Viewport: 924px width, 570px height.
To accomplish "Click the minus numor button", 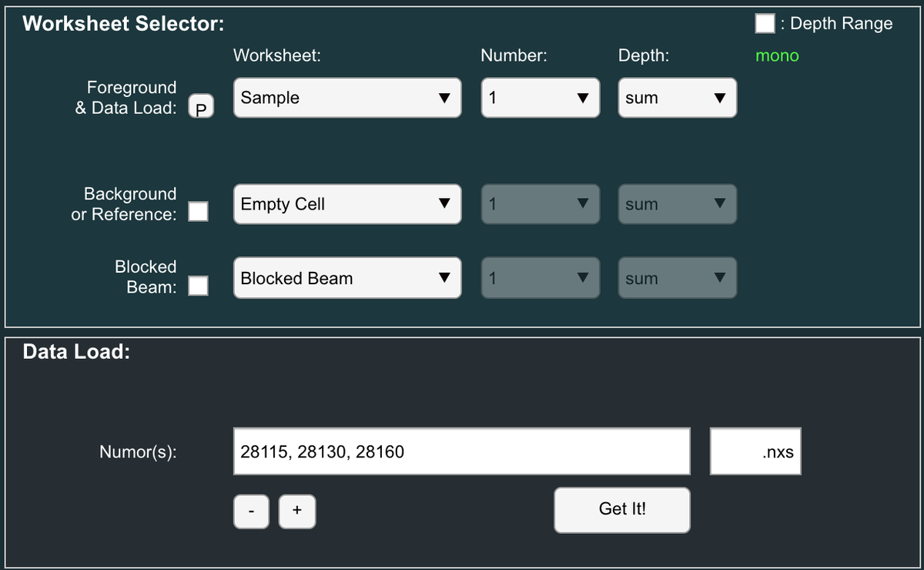I will [252, 511].
